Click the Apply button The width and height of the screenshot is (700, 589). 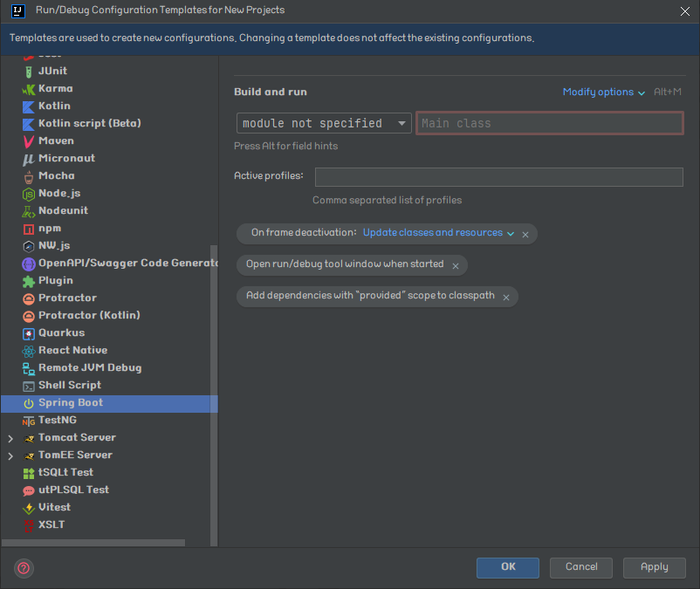pos(655,567)
